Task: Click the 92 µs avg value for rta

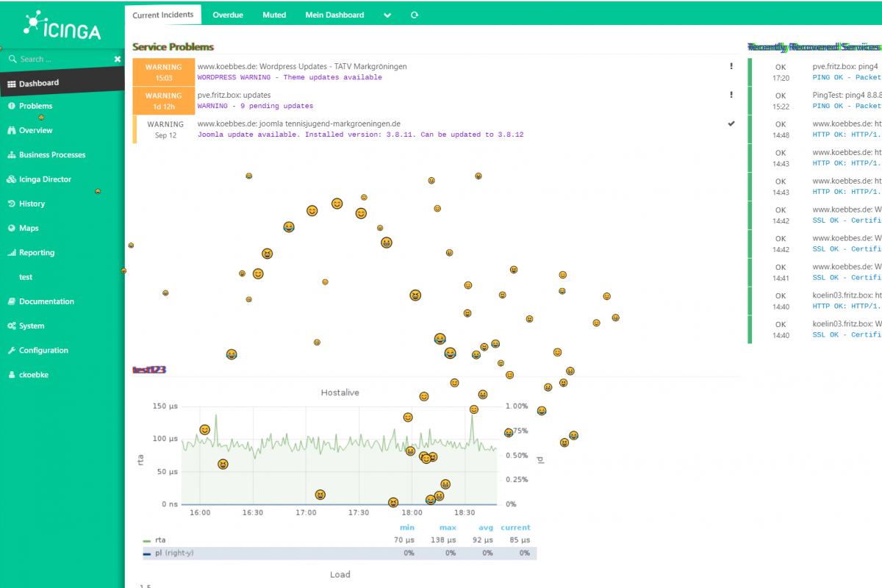Action: 483,540
